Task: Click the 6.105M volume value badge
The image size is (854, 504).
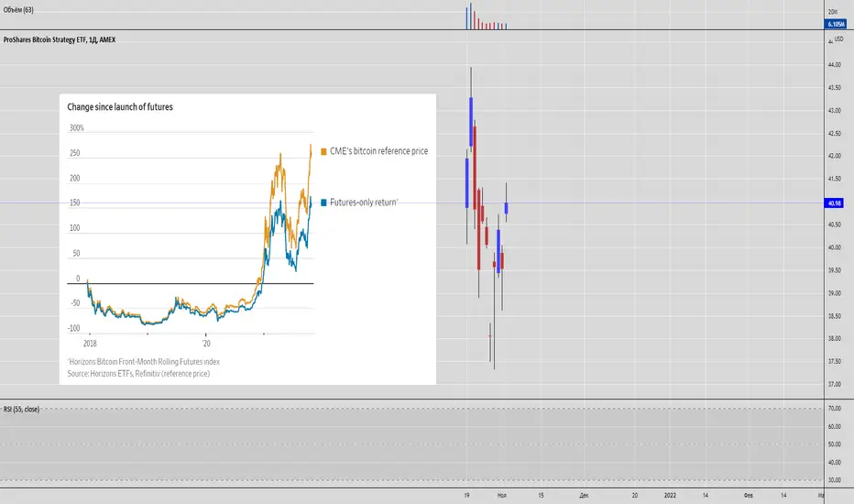Action: pyautogui.click(x=836, y=24)
